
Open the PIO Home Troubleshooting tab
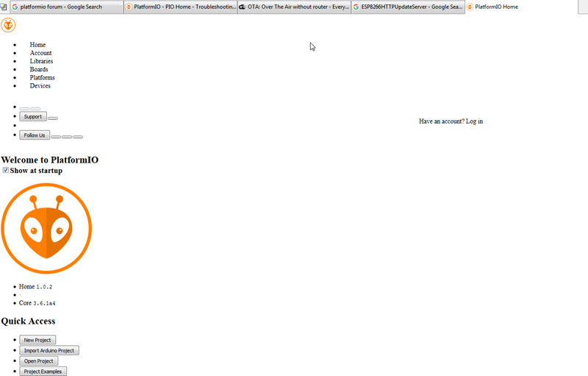click(180, 7)
